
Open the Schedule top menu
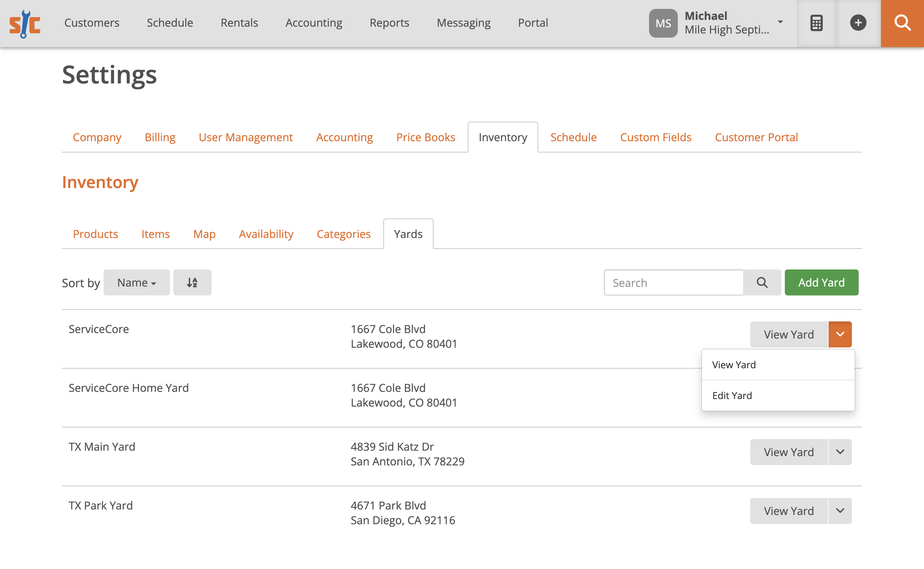[170, 23]
